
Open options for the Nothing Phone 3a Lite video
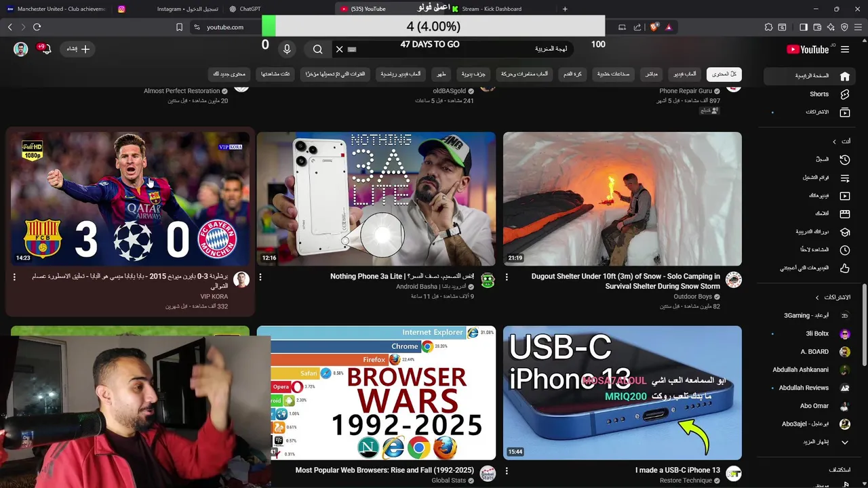point(260,277)
